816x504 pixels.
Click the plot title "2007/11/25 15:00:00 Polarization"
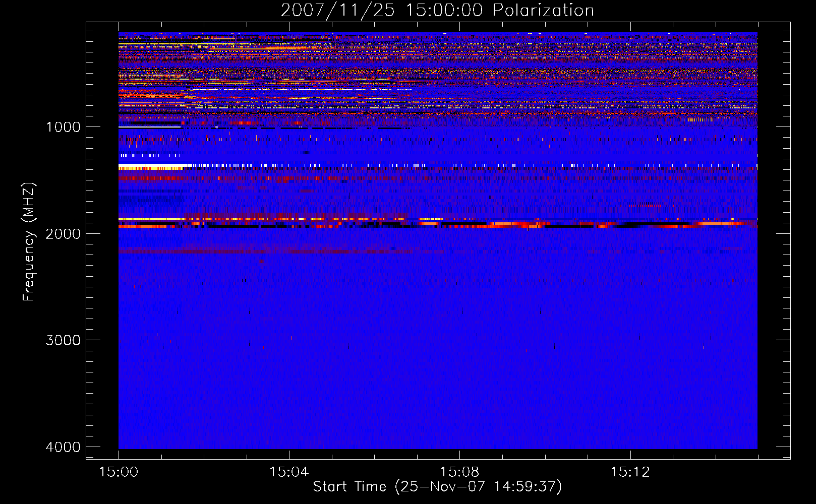point(437,10)
